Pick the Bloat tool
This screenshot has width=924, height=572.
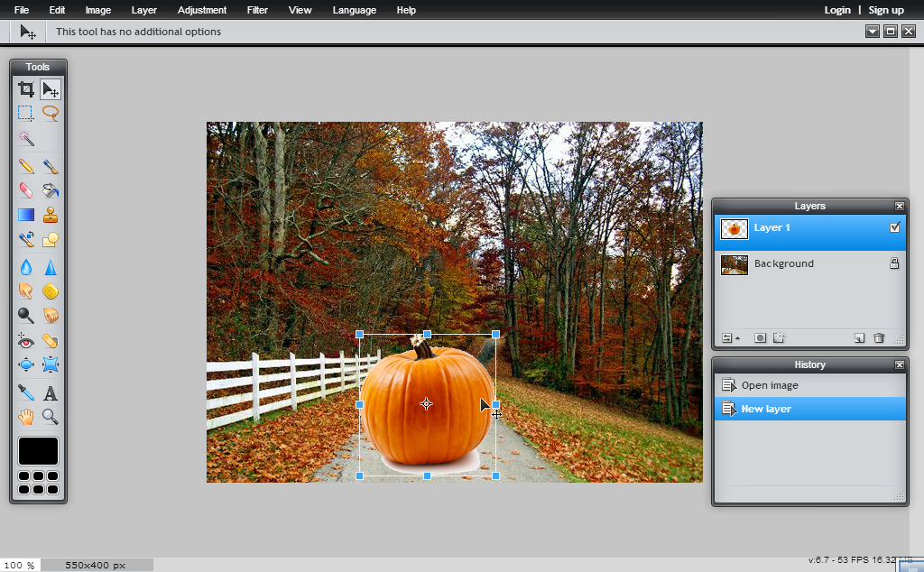26,364
